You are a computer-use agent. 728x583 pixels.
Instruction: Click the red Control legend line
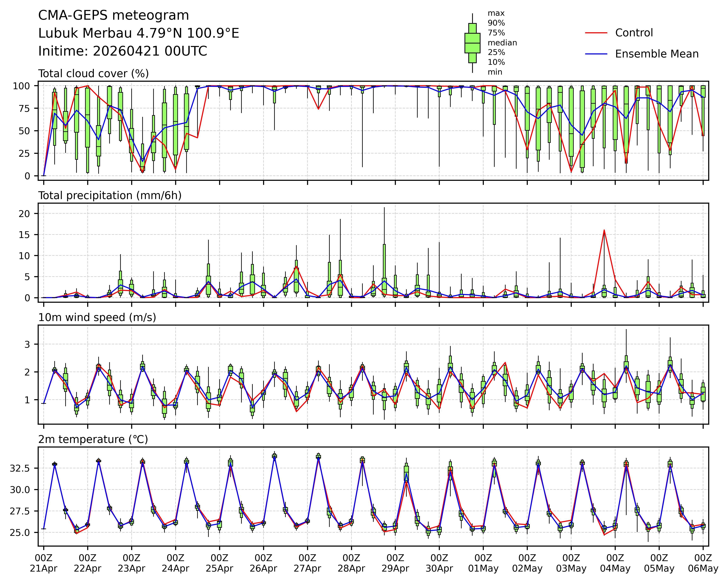pos(596,33)
